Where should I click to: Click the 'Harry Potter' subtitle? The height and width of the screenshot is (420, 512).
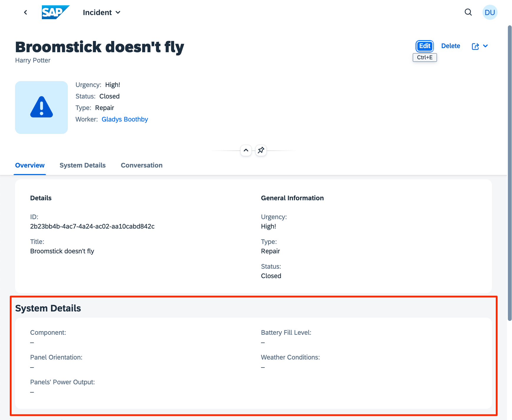pyautogui.click(x=33, y=60)
